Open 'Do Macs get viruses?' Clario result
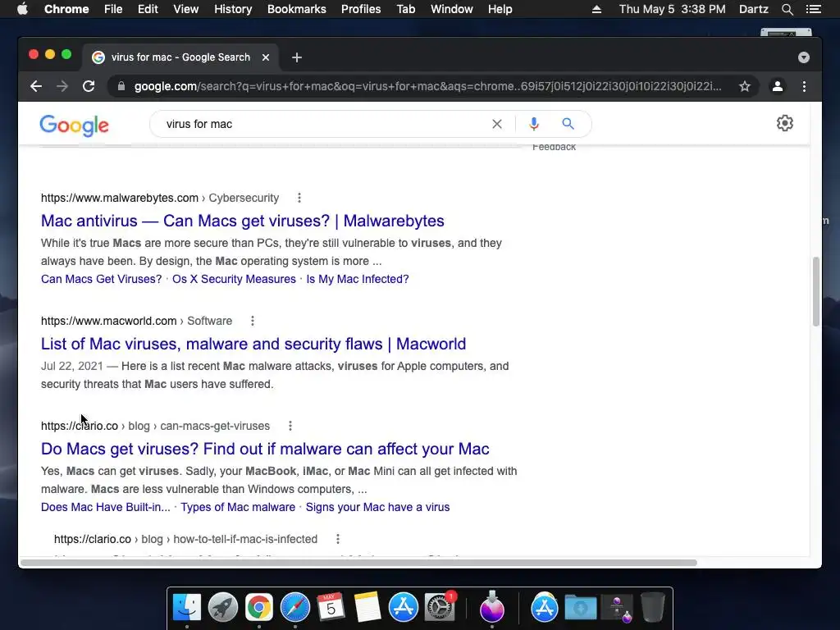 pyautogui.click(x=265, y=449)
